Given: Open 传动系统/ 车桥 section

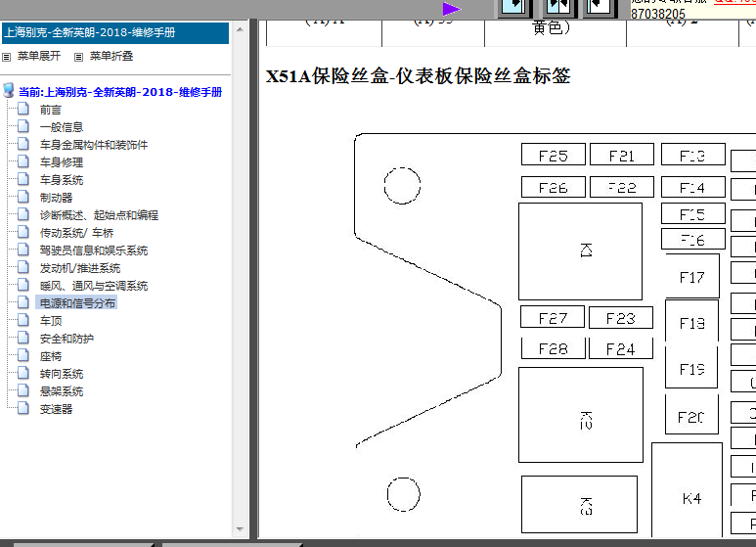Looking at the screenshot, I should coord(76,233).
